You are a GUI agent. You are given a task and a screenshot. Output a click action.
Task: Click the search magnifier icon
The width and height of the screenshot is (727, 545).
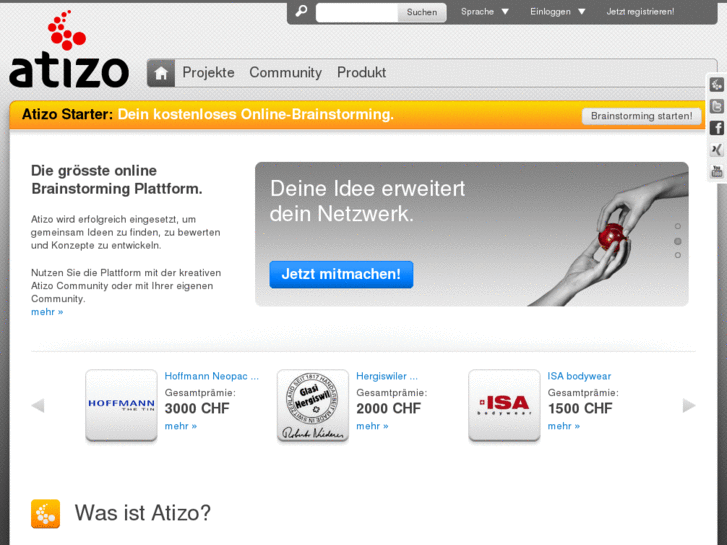point(301,11)
